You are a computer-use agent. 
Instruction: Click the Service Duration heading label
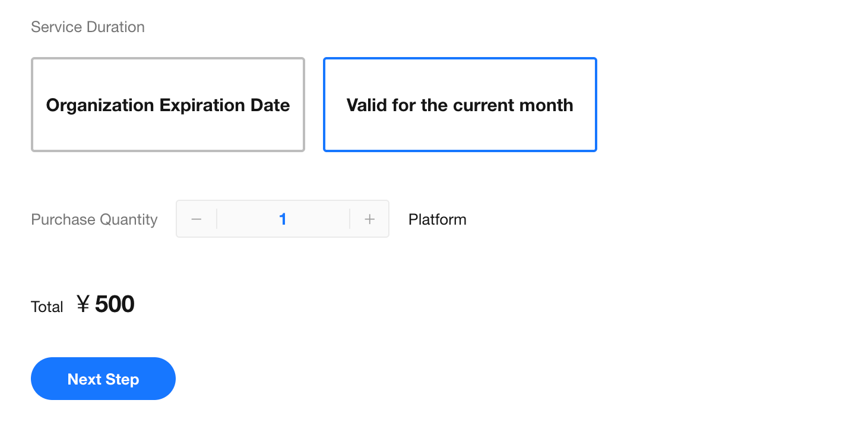(x=88, y=27)
